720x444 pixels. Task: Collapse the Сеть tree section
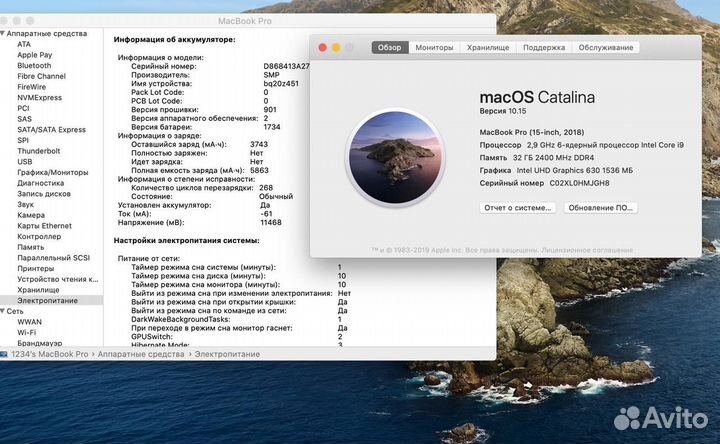point(3,311)
